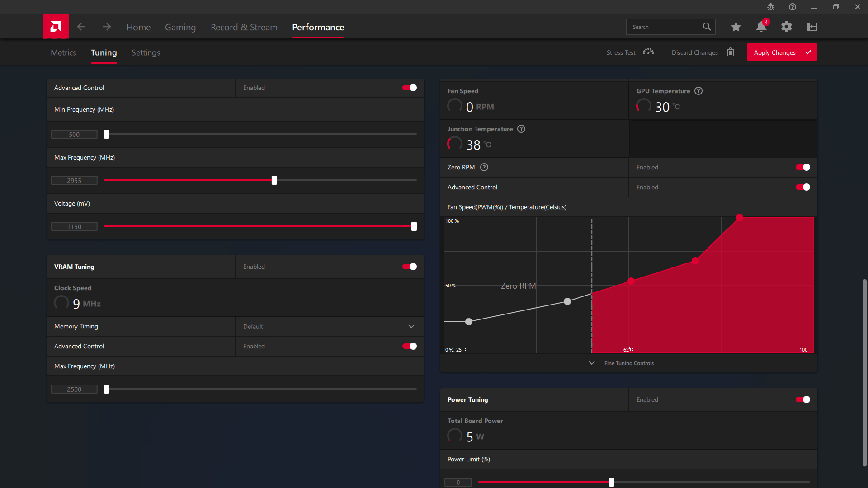
Task: Expand Fine Tuning Controls
Action: tap(623, 363)
